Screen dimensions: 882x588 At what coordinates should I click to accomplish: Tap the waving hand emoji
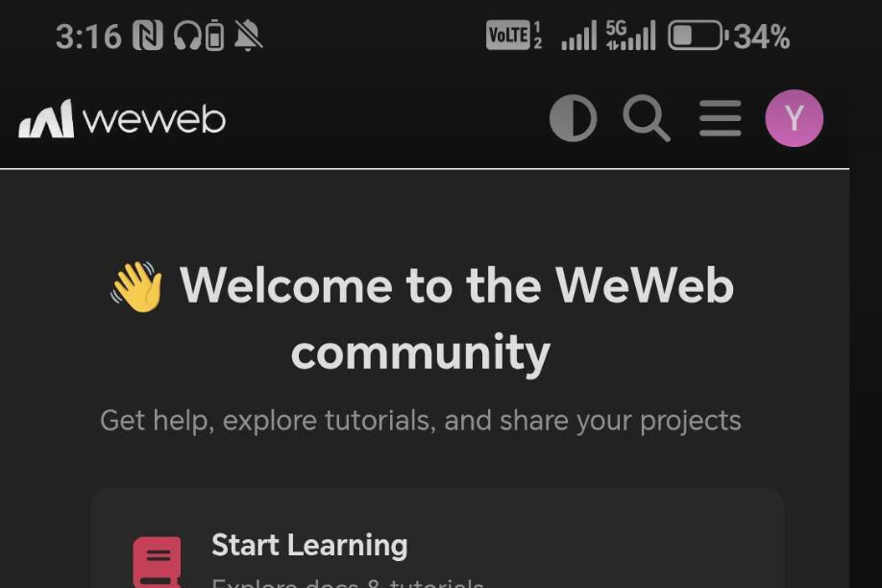(137, 286)
